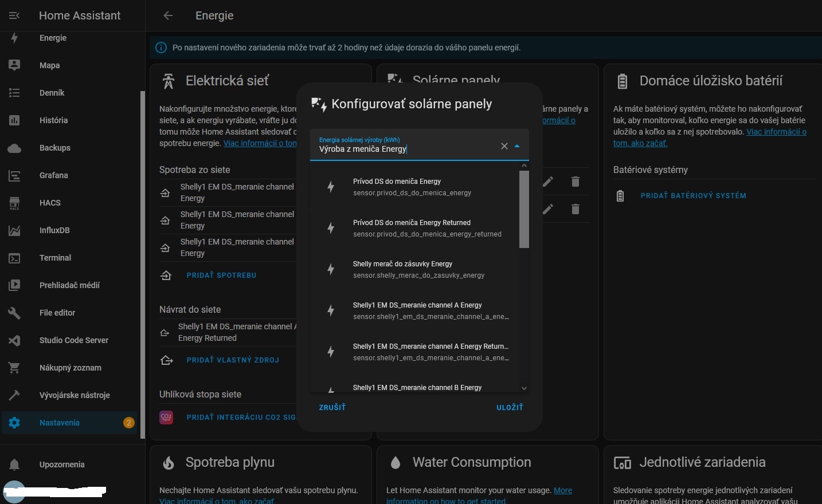Select Shelly1 EM channel A Energy option
Image resolution: width=822 pixels, height=504 pixels.
(414, 310)
